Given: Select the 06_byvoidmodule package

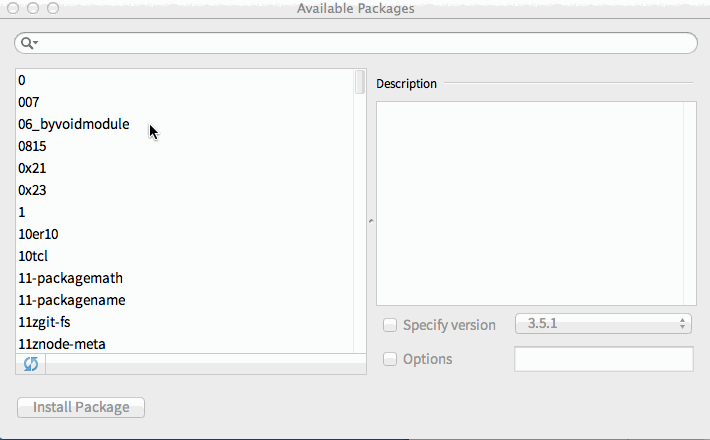Looking at the screenshot, I should (x=73, y=124).
